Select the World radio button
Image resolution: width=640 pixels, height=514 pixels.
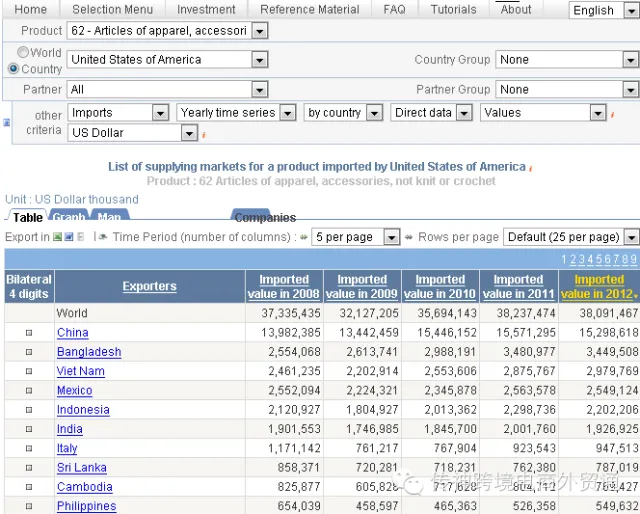click(x=23, y=52)
